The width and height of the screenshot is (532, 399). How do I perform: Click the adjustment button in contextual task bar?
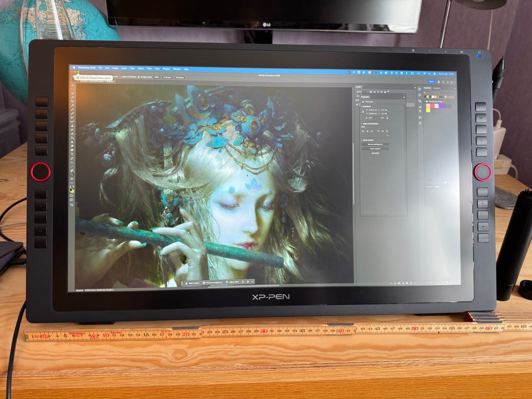click(232, 282)
